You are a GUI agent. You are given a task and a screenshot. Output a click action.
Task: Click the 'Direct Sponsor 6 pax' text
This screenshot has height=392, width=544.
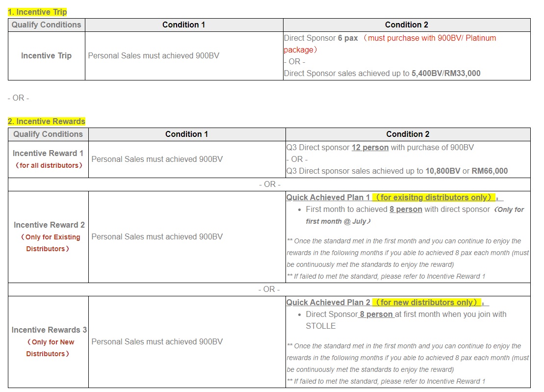point(321,38)
